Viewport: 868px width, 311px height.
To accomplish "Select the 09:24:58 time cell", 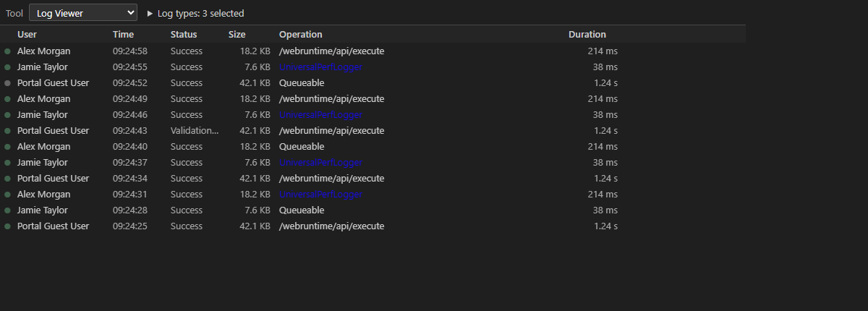I will click(x=130, y=51).
